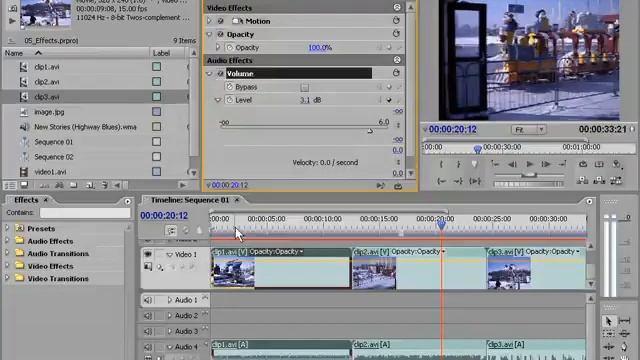
Task: Click label color swatch for clip1.avi
Action: point(156,67)
